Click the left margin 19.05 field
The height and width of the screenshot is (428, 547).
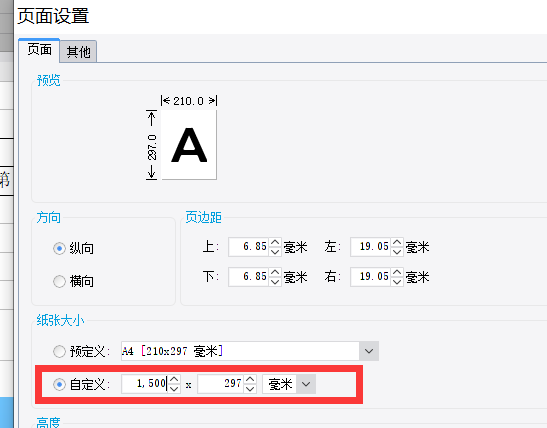pos(370,247)
